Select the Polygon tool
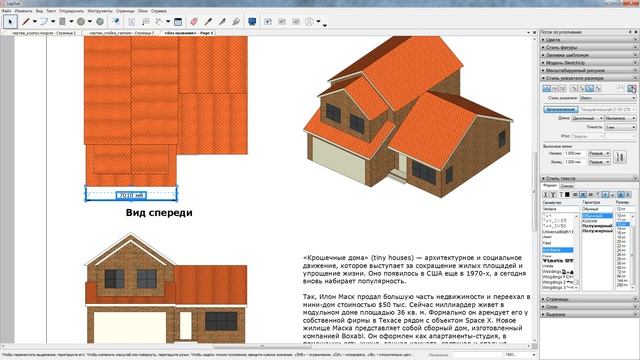This screenshot has height=360, width=640. [100, 22]
